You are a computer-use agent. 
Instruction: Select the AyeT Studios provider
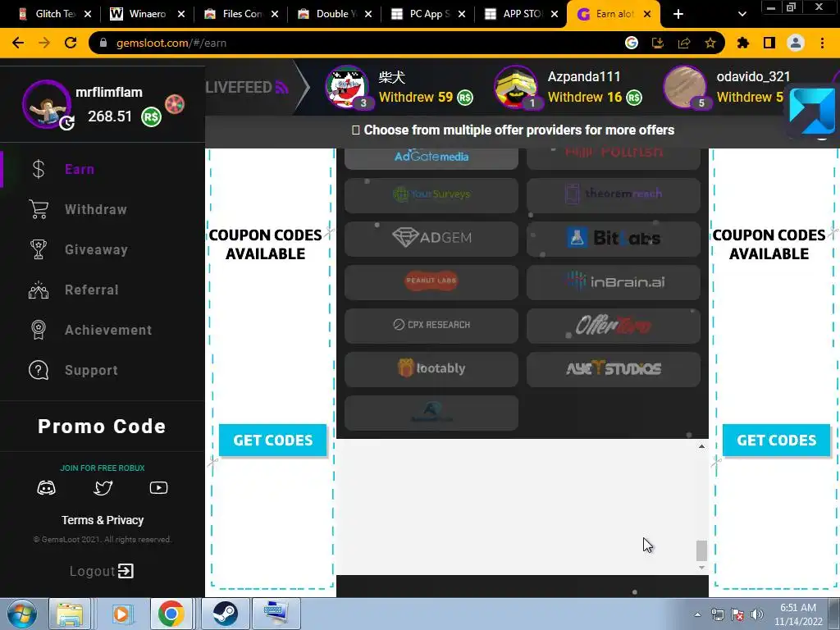(x=614, y=369)
